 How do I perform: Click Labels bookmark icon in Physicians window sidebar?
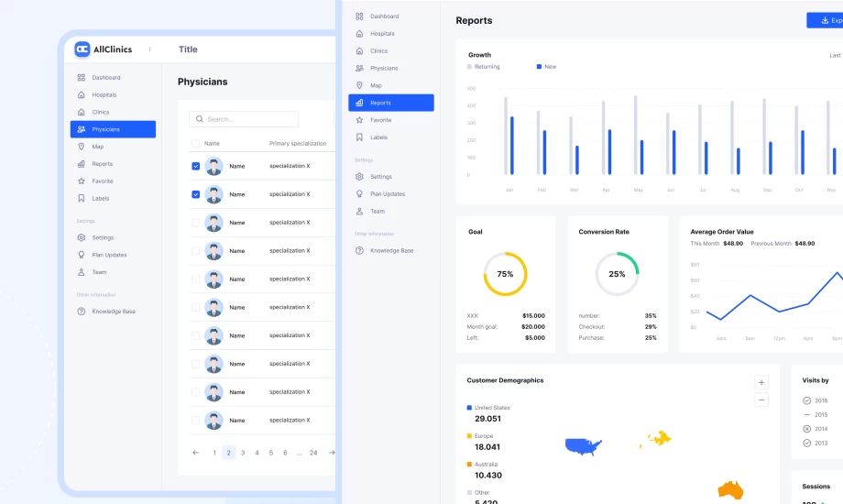point(82,198)
